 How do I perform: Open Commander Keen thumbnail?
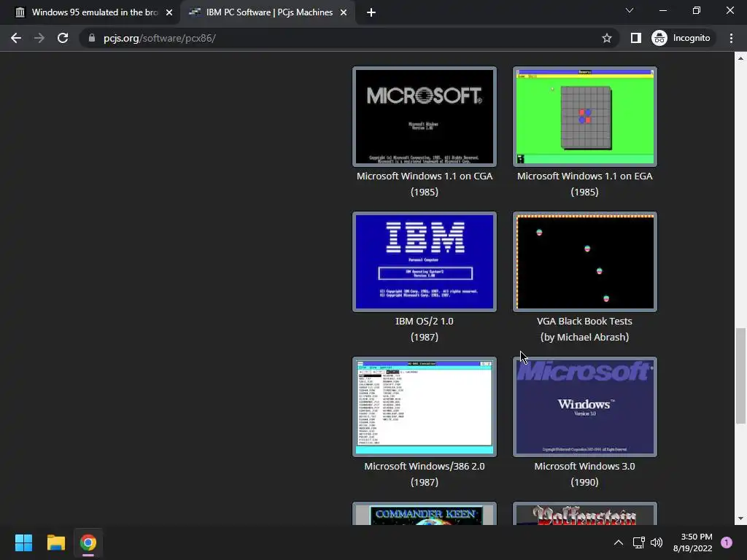coord(425,514)
